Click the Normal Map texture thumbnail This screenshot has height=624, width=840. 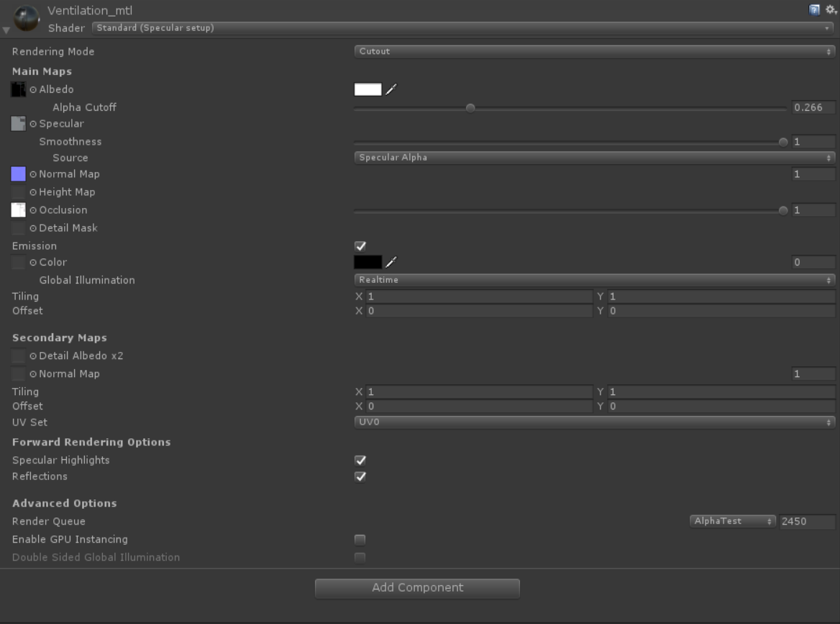17,173
